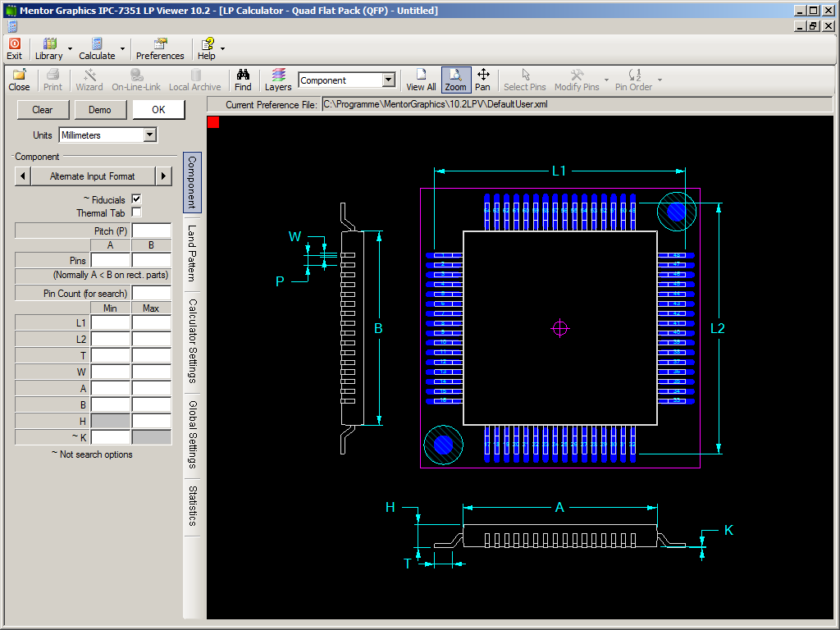Enable the Thermal Tab checkbox
840x630 pixels.
(x=137, y=212)
